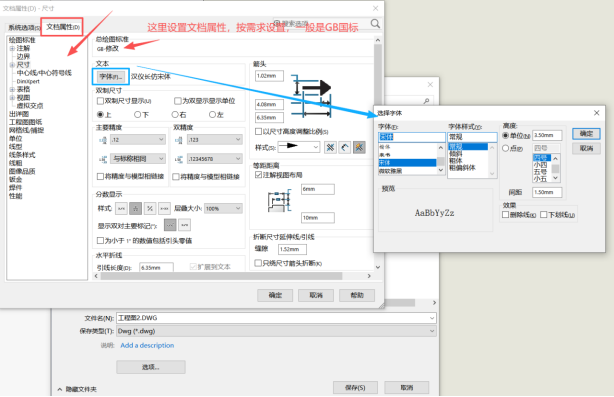This screenshot has height=397, width=614.
Task: Select the 点 radio button in font dialog
Action: 506,148
